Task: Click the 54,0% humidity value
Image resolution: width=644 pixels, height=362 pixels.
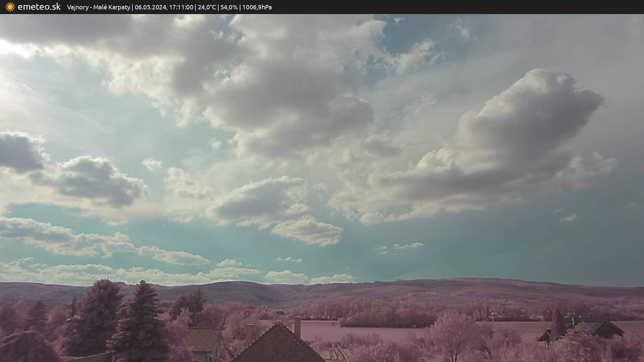Action: [229, 7]
